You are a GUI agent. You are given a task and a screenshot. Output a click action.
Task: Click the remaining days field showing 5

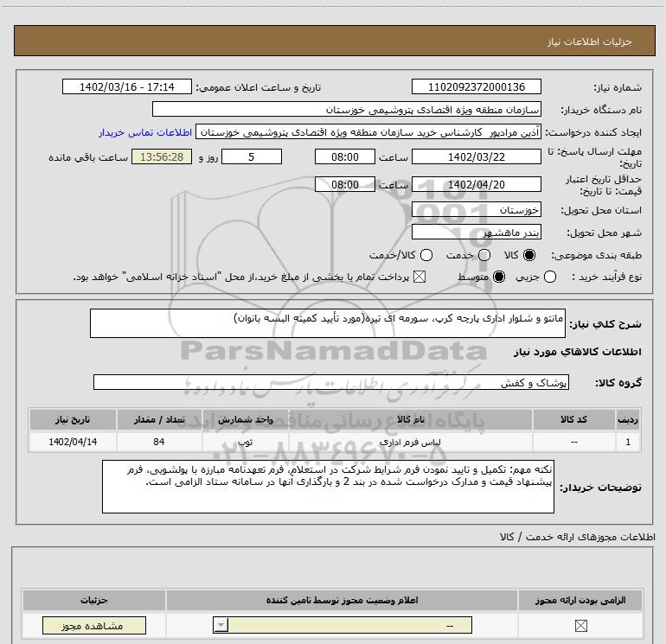click(252, 157)
